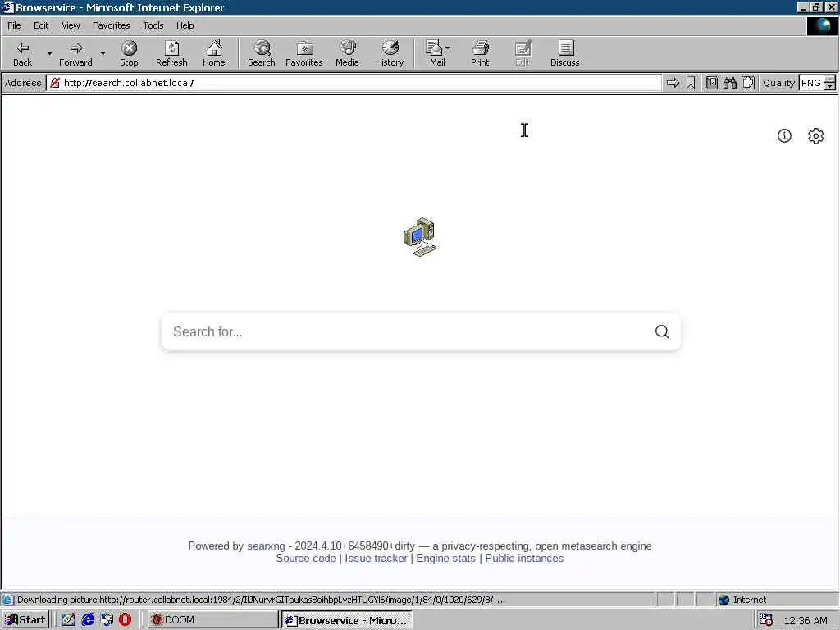Image resolution: width=840 pixels, height=630 pixels.
Task: Open the Edit menu
Action: (41, 25)
